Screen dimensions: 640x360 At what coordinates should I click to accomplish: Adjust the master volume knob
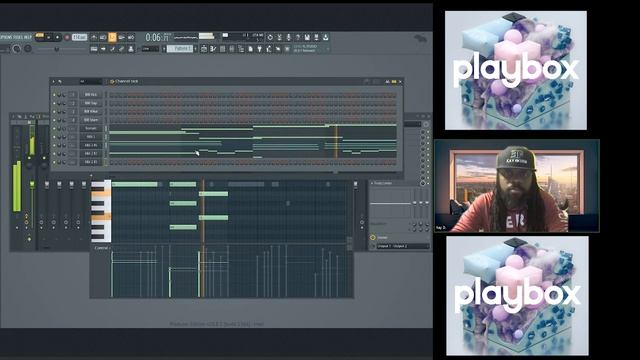[16, 49]
